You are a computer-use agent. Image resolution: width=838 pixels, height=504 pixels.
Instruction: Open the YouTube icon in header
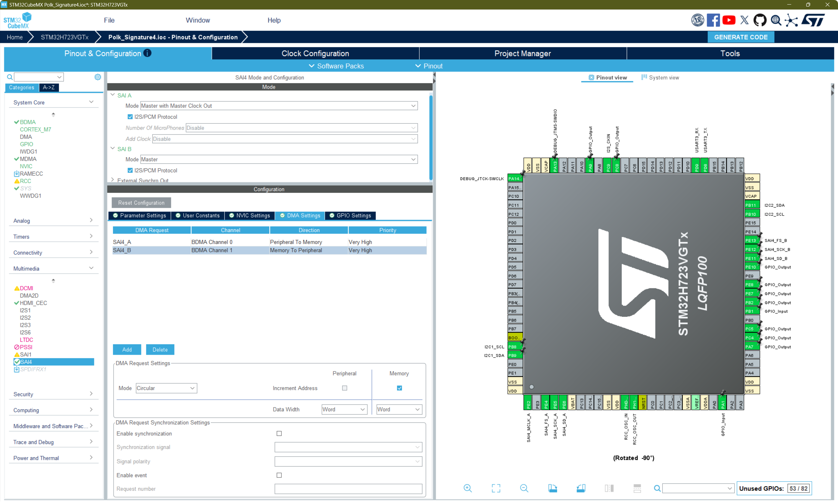pyautogui.click(x=729, y=20)
